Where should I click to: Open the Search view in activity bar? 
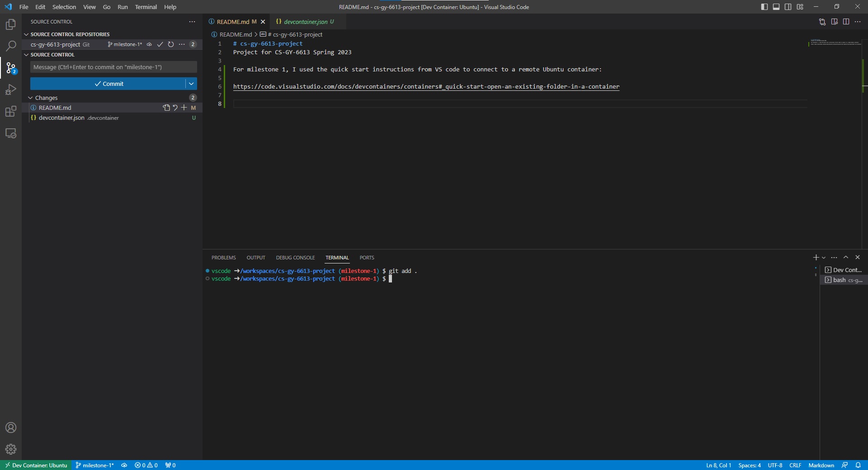click(x=11, y=46)
